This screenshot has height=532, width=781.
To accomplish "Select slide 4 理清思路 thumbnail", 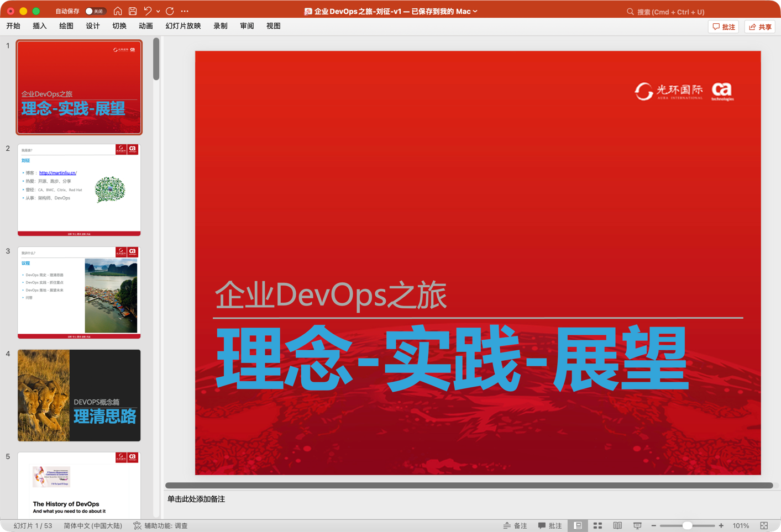I will pyautogui.click(x=78, y=395).
